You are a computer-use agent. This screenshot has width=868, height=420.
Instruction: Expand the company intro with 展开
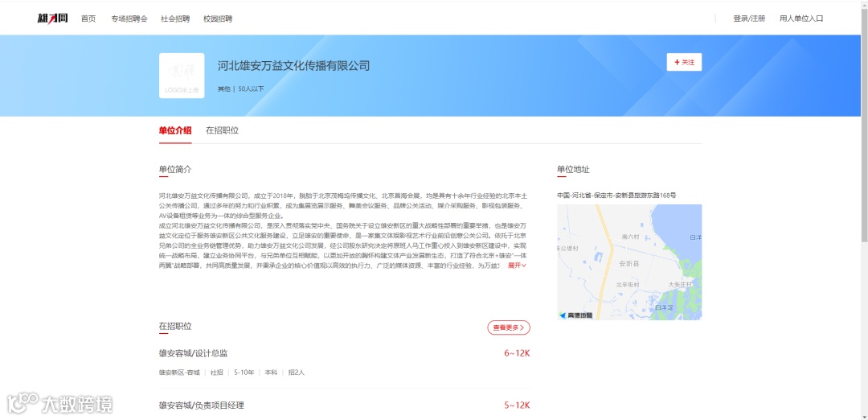[x=517, y=266]
